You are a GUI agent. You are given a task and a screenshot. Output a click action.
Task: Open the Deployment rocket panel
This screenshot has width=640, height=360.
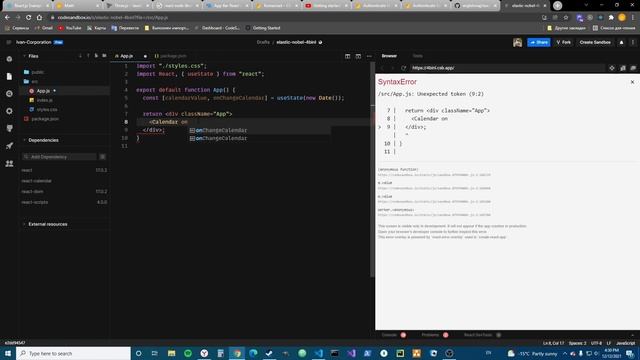pos(9,146)
